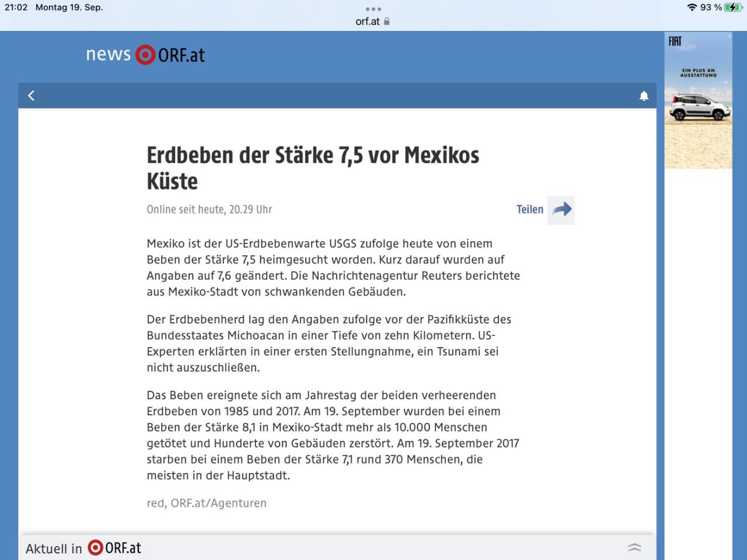Click 'Online seit heute, 20.29 Uhr' timestamp
Viewport: 747px width, 560px height.
click(209, 209)
